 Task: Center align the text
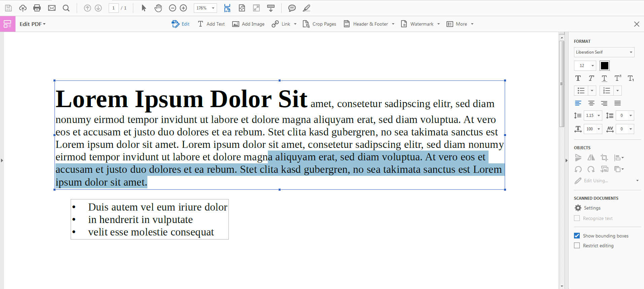pyautogui.click(x=591, y=103)
